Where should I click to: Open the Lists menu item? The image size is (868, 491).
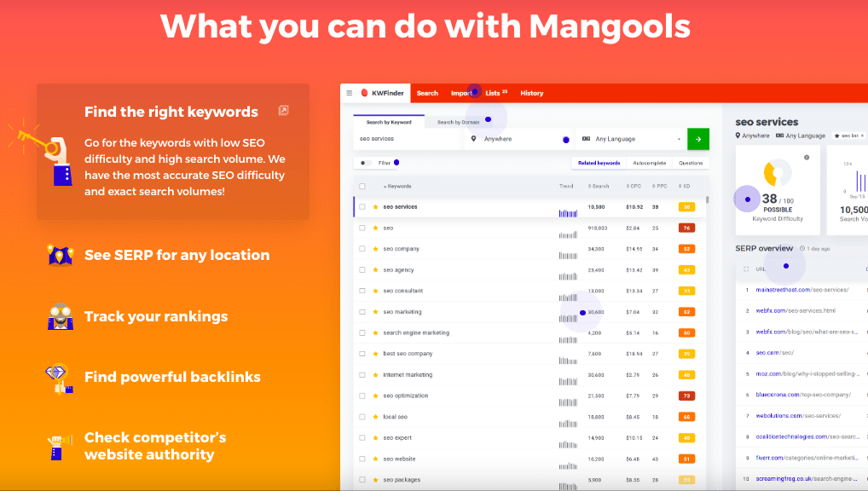click(x=496, y=93)
